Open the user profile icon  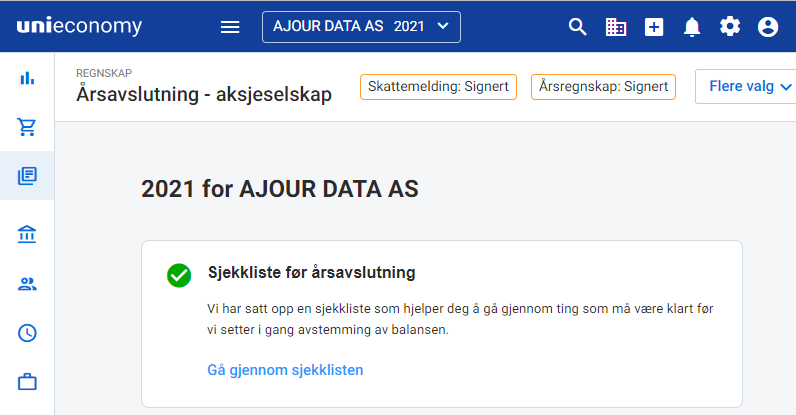tap(768, 27)
